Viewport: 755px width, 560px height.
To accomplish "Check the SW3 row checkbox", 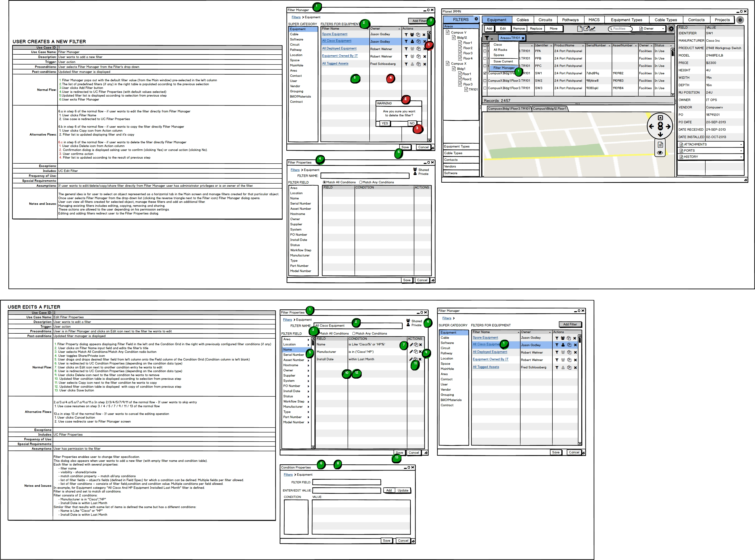I will point(485,88).
